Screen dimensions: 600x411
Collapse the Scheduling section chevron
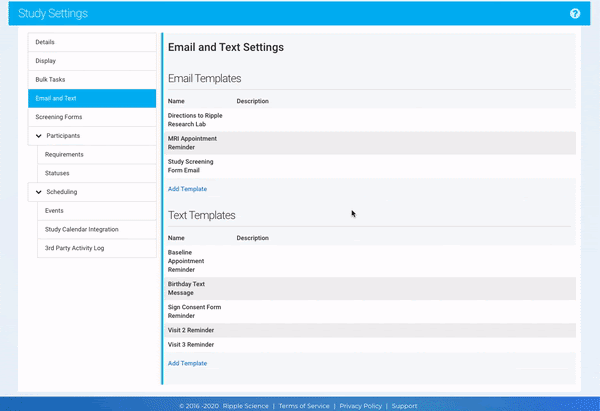tap(38, 192)
